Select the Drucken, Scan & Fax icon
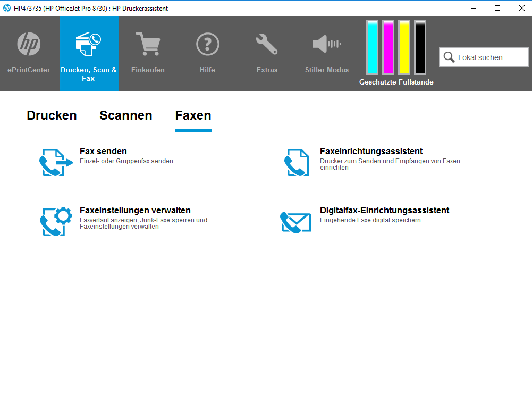Image resolution: width=532 pixels, height=393 pixels. 88,44
